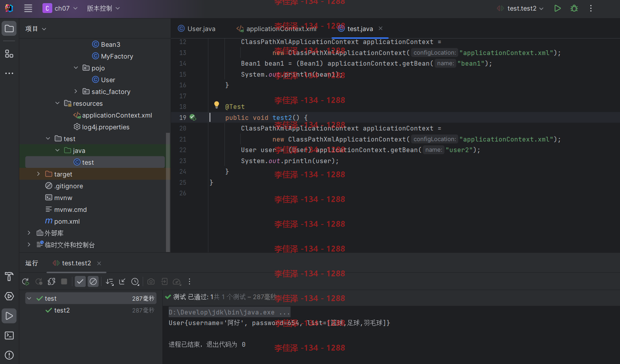Collapse the resources folder

pos(57,103)
